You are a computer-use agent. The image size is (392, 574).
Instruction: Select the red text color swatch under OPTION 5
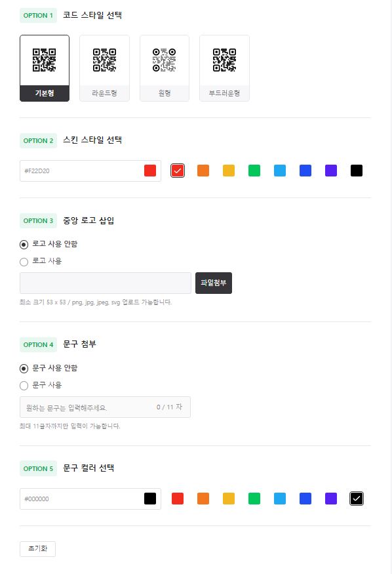[x=178, y=499]
